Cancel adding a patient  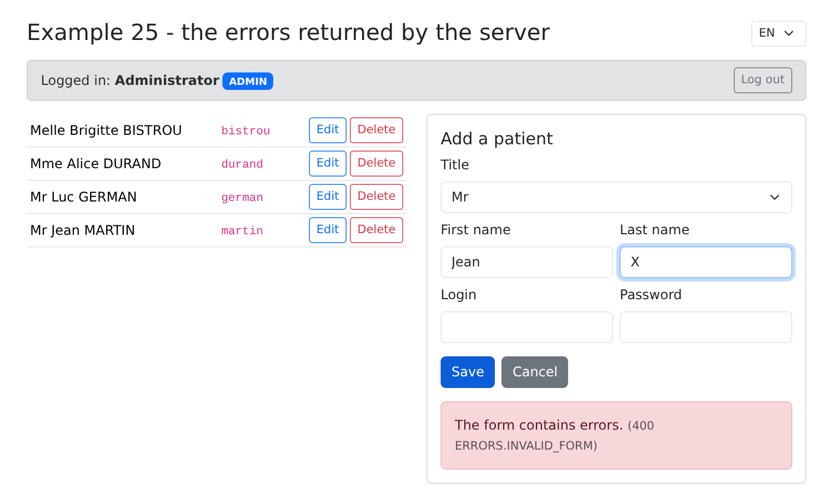(534, 372)
